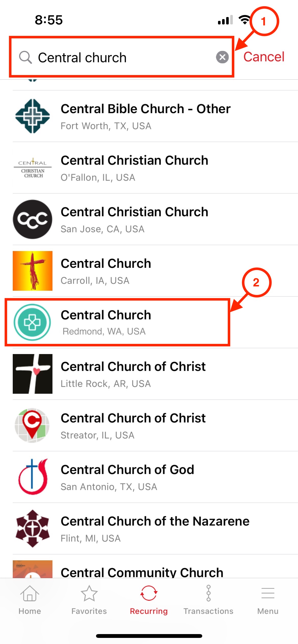Tap the Cancel search button

(264, 57)
